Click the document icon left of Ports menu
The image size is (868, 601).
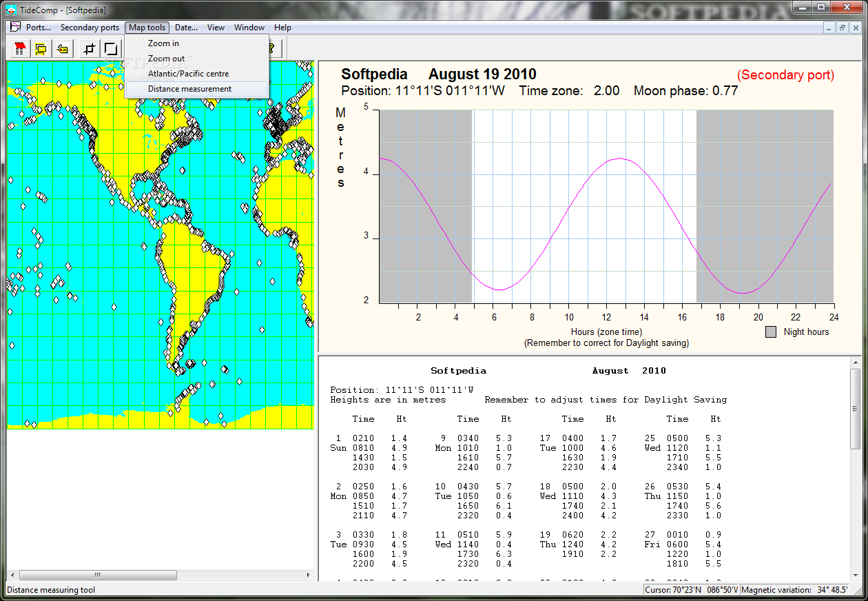pos(15,27)
